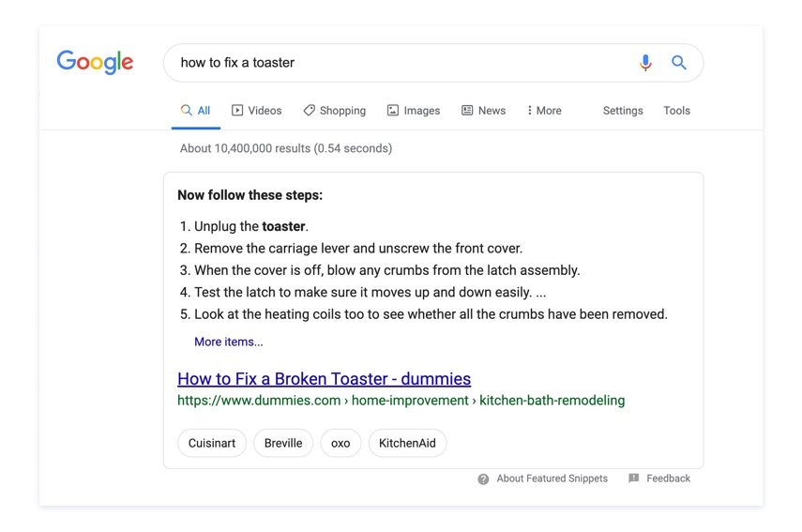Click the About Featured Snippets question-mark icon
This screenshot has height=532, width=802.
[483, 479]
